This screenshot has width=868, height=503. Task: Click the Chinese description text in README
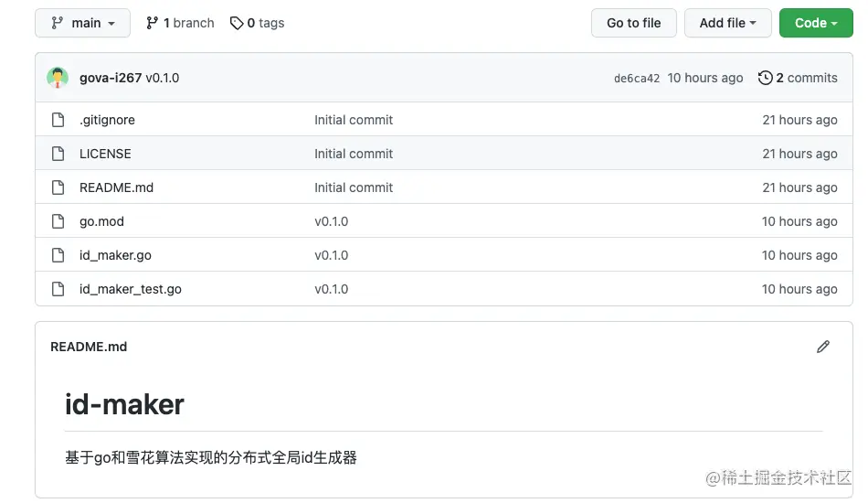click(211, 457)
